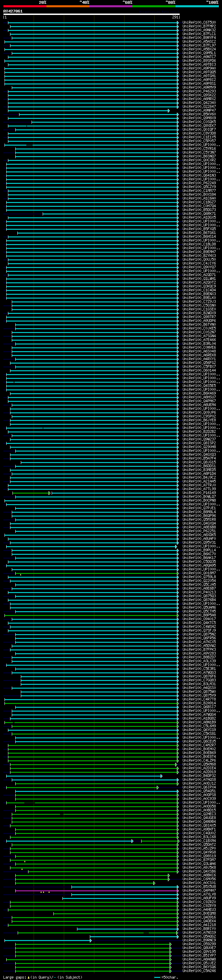
Task: Open hit UniRef100_B6YSQ6
Action: [x=199, y=967]
